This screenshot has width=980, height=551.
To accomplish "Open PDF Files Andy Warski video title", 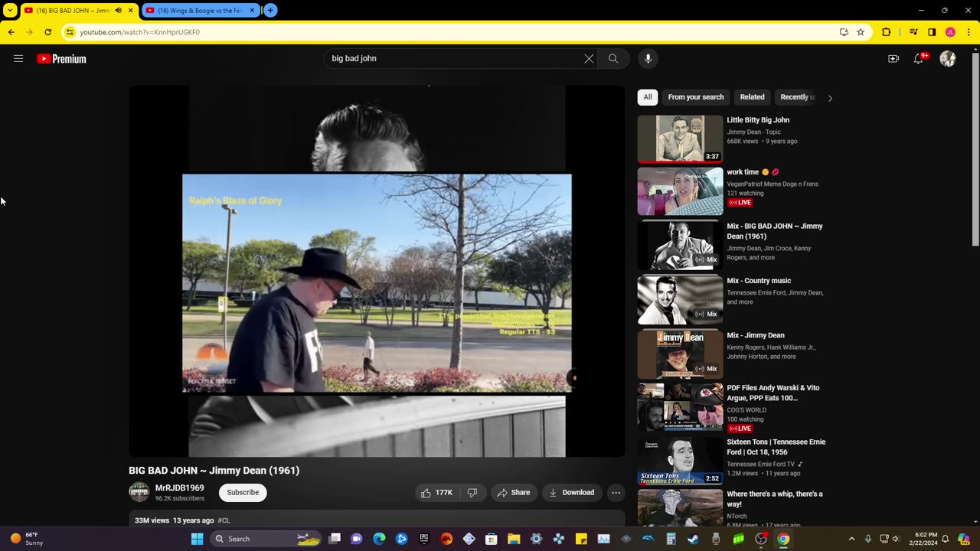I will pyautogui.click(x=773, y=393).
